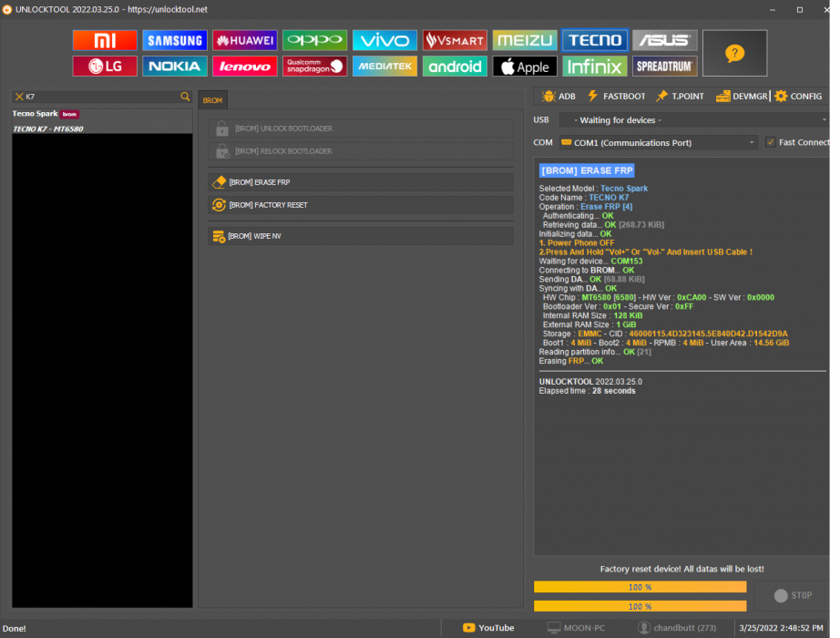Viewport: 840px width, 638px height.
Task: Click the 'Factory reset device!' warning text
Action: (x=682, y=569)
